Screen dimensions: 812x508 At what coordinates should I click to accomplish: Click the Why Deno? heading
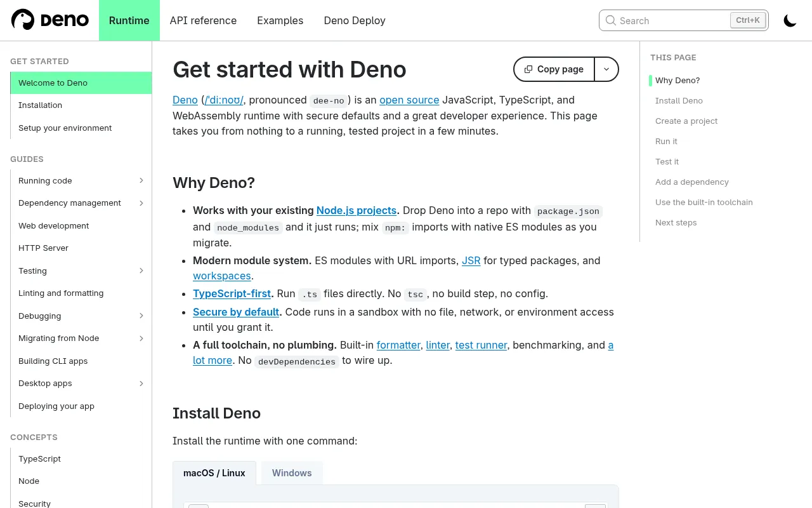(x=214, y=183)
